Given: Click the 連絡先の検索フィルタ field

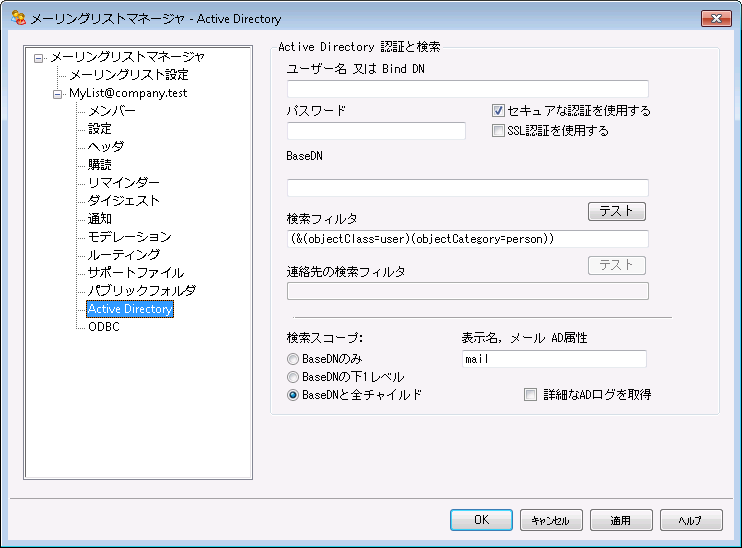Looking at the screenshot, I should (468, 291).
